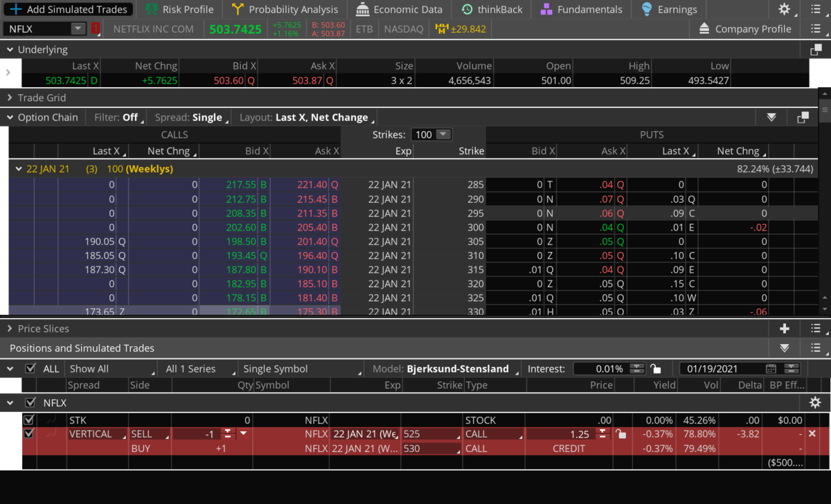Expand the Price Slices section
831x504 pixels.
coord(10,329)
